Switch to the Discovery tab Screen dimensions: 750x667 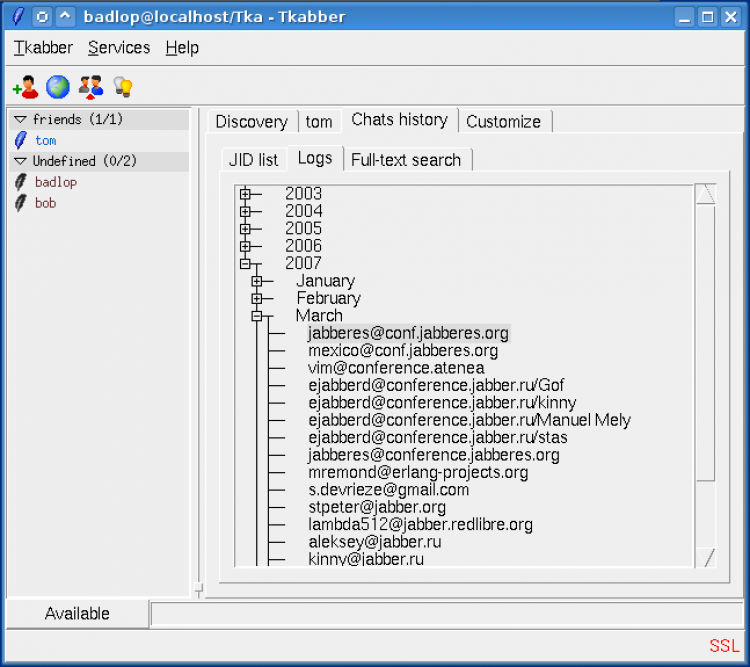[252, 122]
